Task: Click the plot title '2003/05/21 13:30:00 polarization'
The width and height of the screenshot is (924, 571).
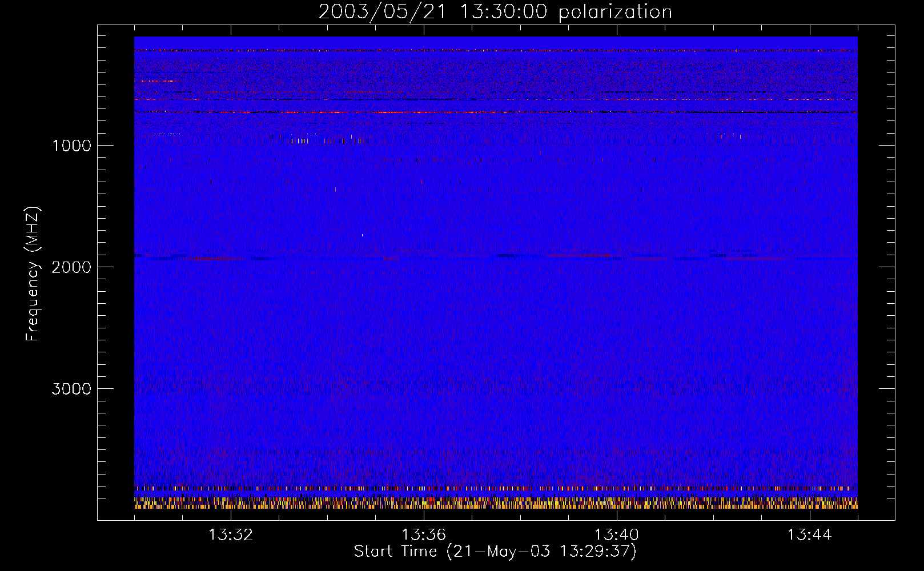Action: click(x=495, y=12)
